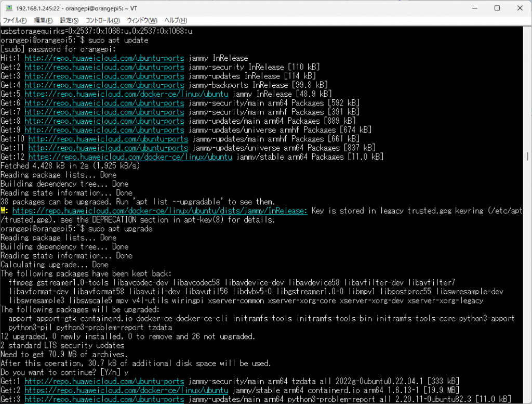Open the Get:5 docker-ce jammy InRelease link

[x=126, y=94]
